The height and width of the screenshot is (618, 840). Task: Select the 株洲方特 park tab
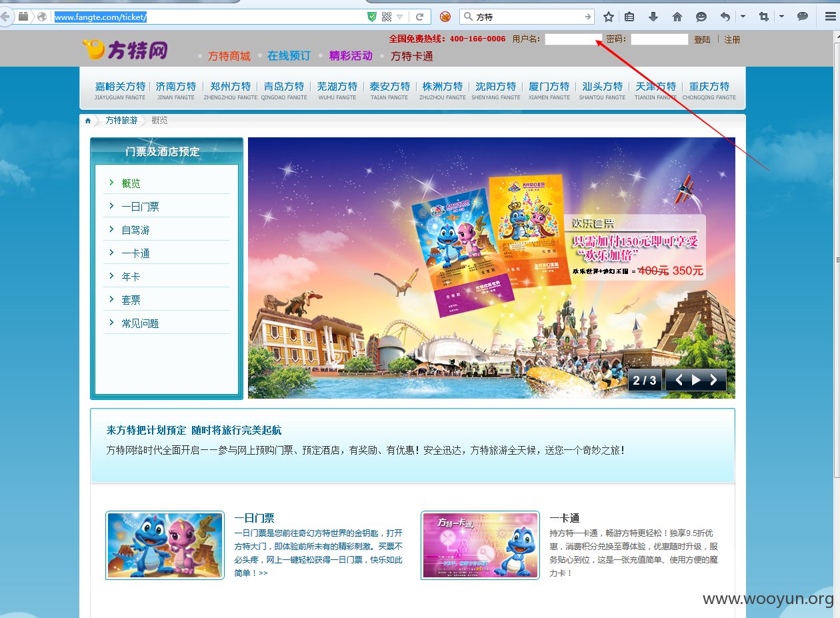pyautogui.click(x=443, y=90)
